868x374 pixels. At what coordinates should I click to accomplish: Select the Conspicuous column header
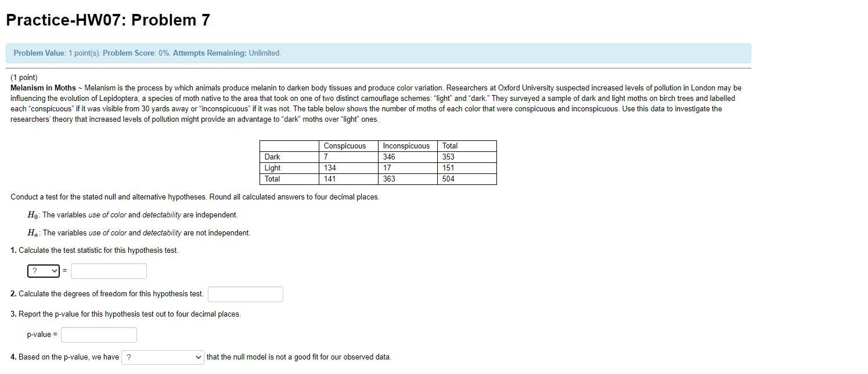tap(345, 146)
